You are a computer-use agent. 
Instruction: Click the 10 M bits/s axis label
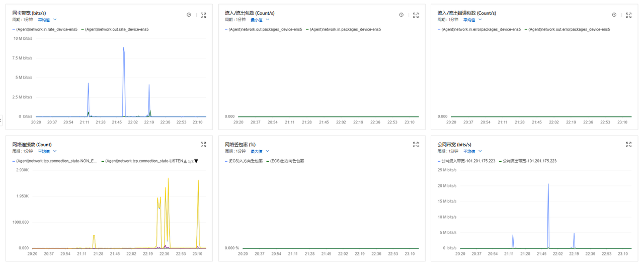coord(23,38)
